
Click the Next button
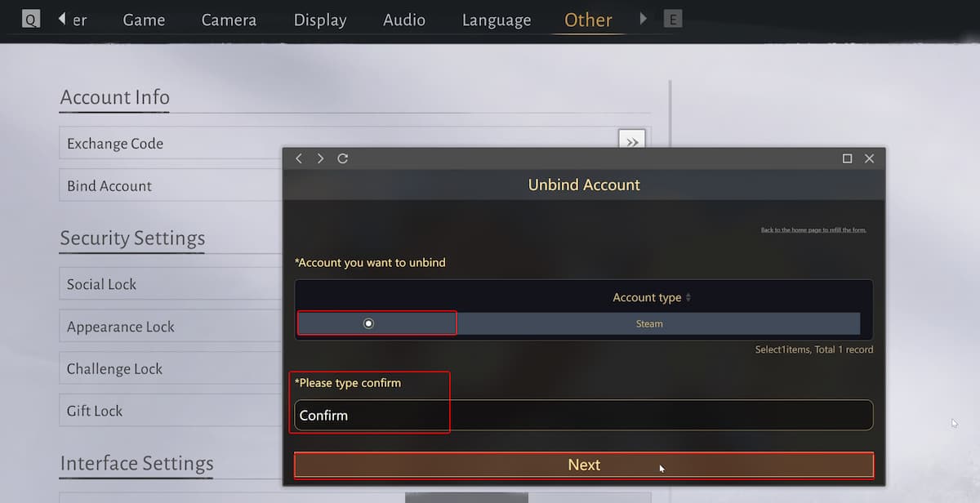click(583, 465)
